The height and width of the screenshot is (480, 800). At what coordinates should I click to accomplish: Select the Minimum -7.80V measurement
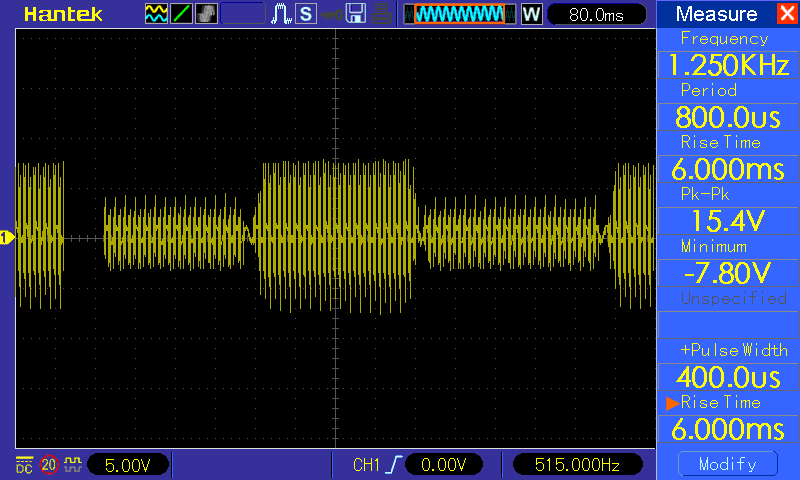728,273
